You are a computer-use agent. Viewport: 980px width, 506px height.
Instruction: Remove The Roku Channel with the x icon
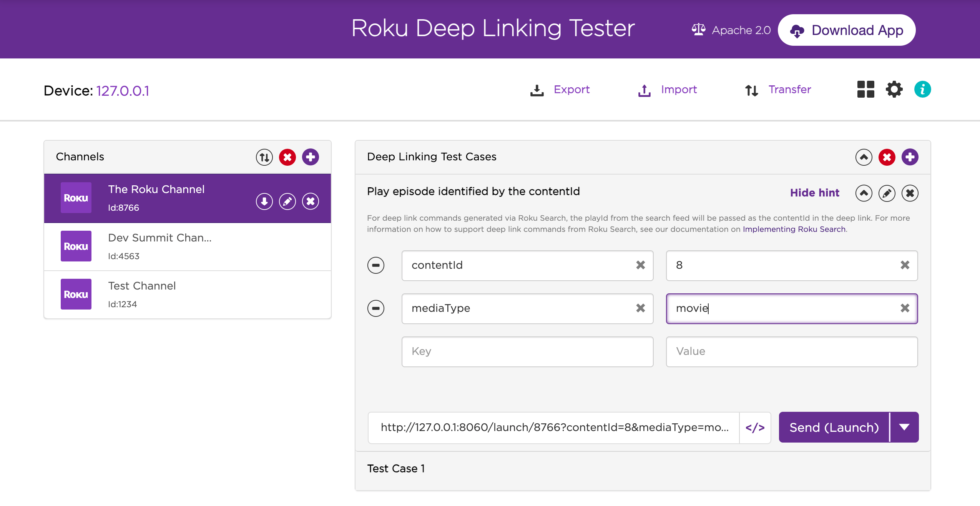click(310, 200)
